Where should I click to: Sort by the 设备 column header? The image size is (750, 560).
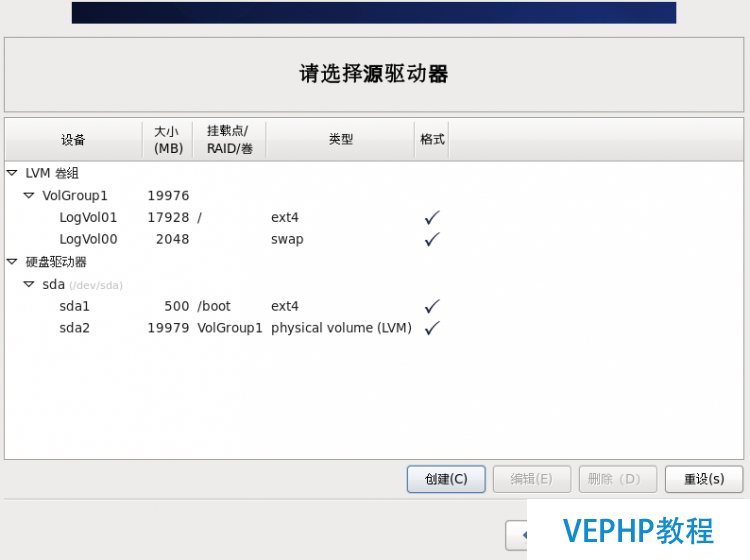pos(73,140)
